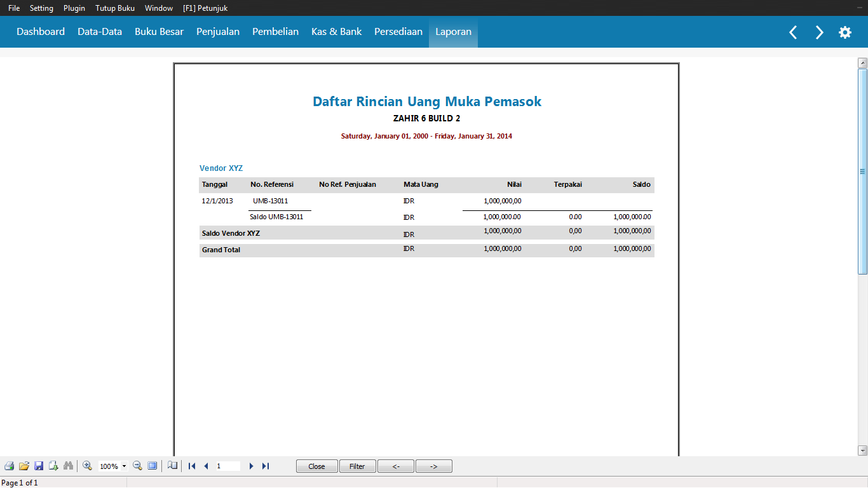The image size is (868, 488).
Task: Zoom in with the magnifier plus icon
Action: point(87,466)
